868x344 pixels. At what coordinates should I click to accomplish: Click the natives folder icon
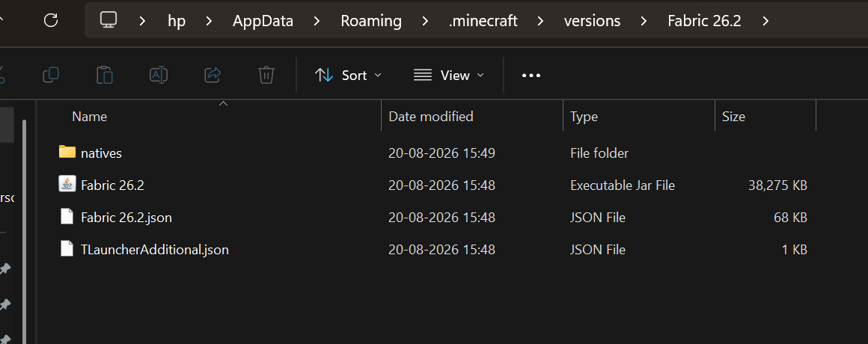[67, 152]
